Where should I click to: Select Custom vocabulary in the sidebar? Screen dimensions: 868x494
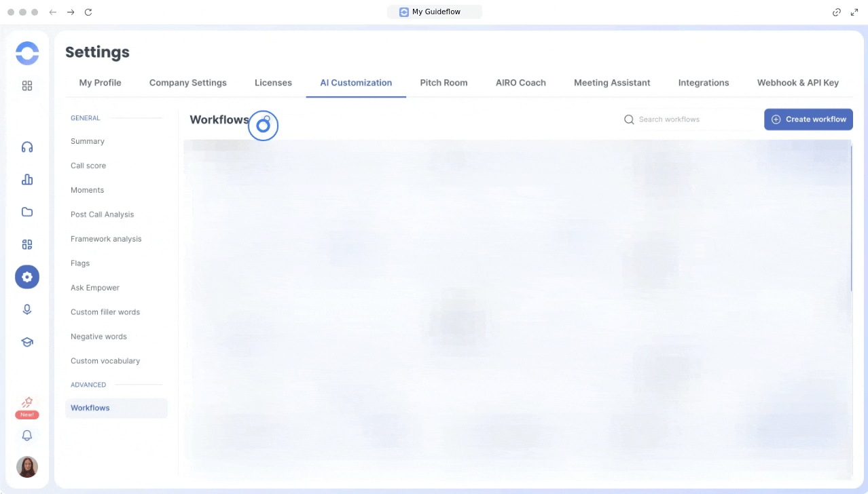pyautogui.click(x=105, y=361)
